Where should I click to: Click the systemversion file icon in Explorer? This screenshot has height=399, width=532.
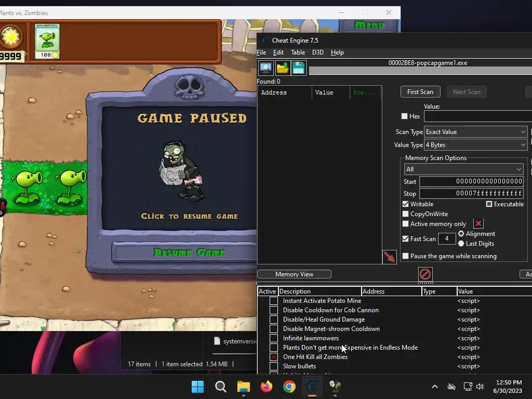point(217,341)
